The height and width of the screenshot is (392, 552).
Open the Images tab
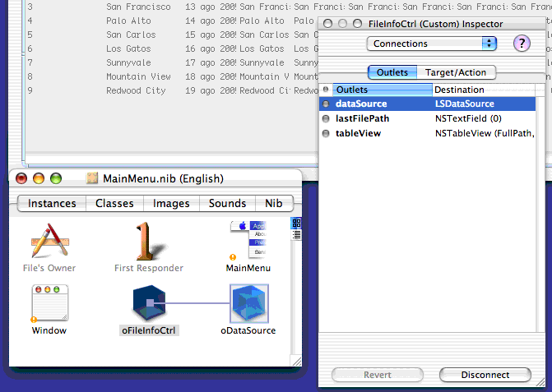(171, 203)
